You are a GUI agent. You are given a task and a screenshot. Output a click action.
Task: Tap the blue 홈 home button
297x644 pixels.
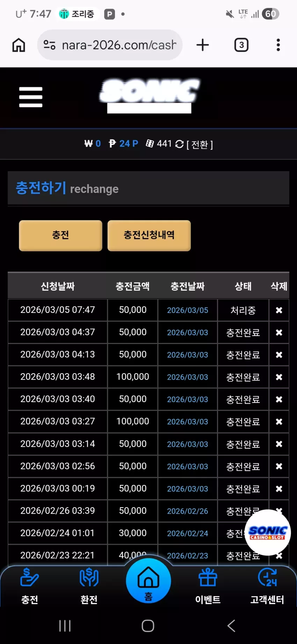click(x=148, y=581)
